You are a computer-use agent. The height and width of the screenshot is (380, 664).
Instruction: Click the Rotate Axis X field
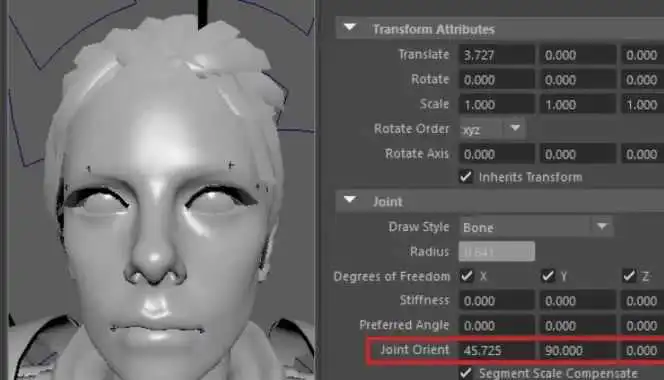[x=496, y=154]
